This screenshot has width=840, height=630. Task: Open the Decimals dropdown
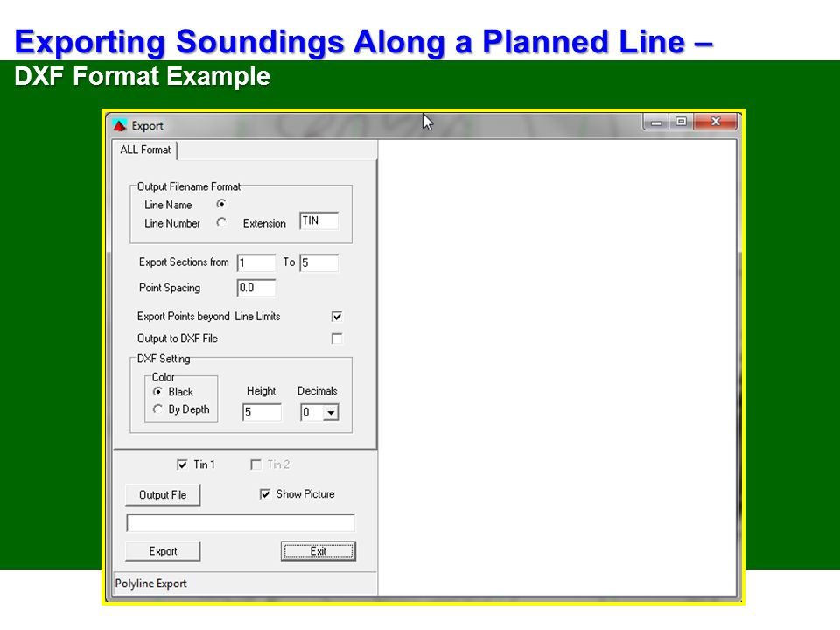(x=331, y=412)
